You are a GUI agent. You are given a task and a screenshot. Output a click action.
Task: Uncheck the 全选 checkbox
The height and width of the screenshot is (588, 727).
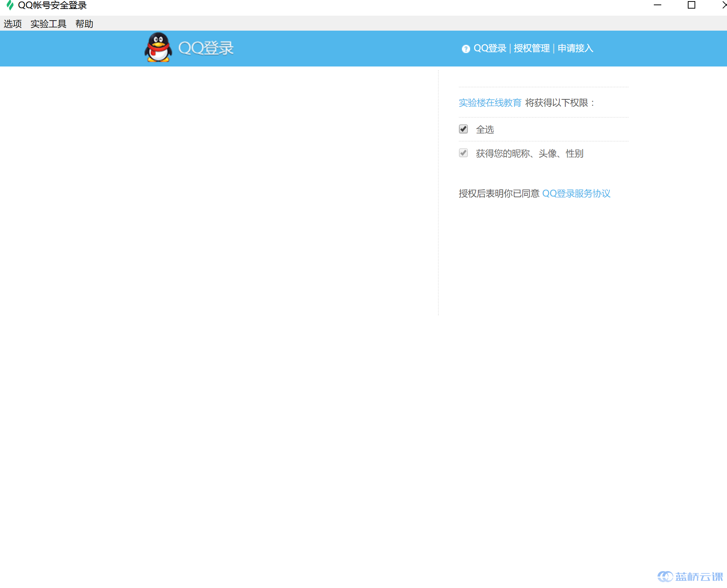(463, 129)
